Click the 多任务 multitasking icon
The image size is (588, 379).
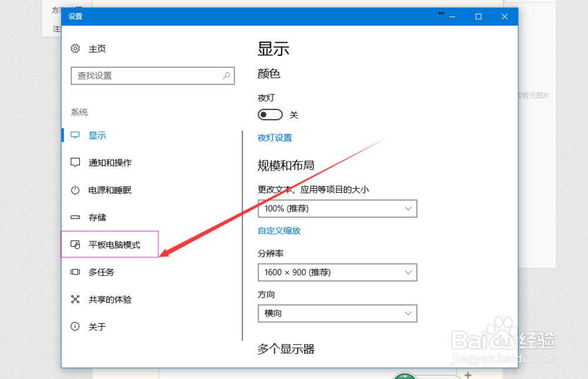tap(75, 272)
